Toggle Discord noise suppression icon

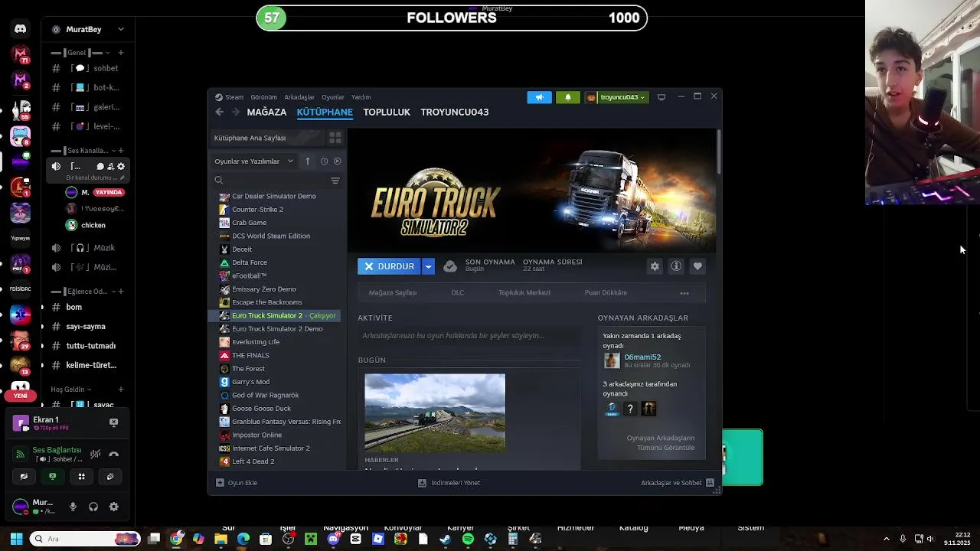[95, 454]
